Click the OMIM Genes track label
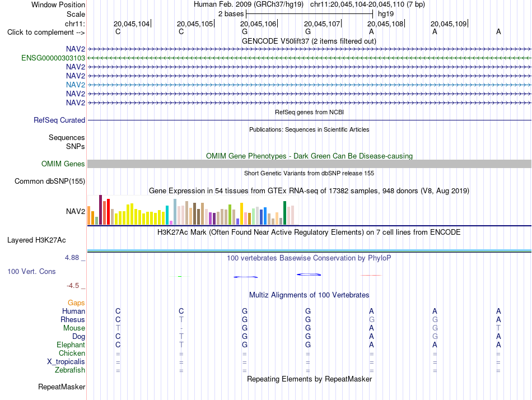Image resolution: width=532 pixels, height=400 pixels. (63, 164)
